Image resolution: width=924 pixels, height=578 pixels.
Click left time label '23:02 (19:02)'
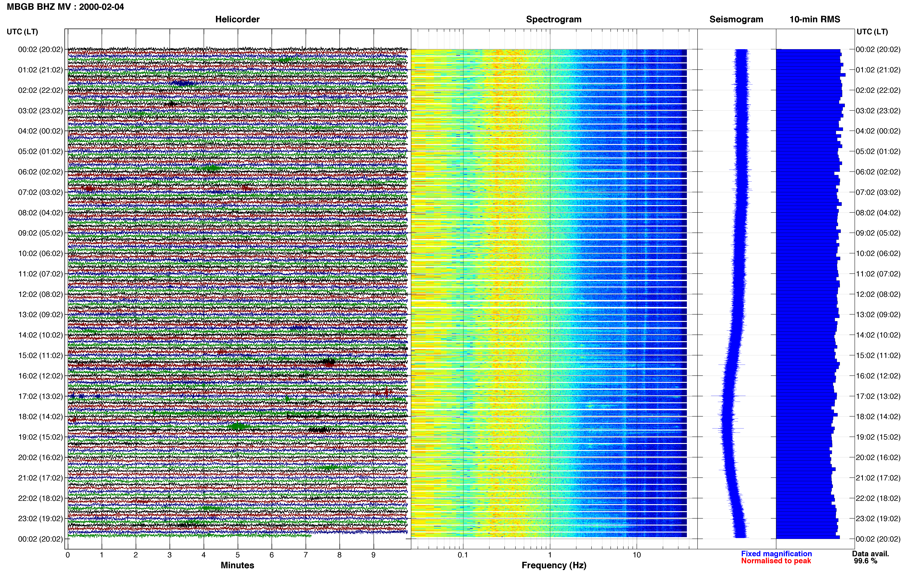(x=41, y=519)
